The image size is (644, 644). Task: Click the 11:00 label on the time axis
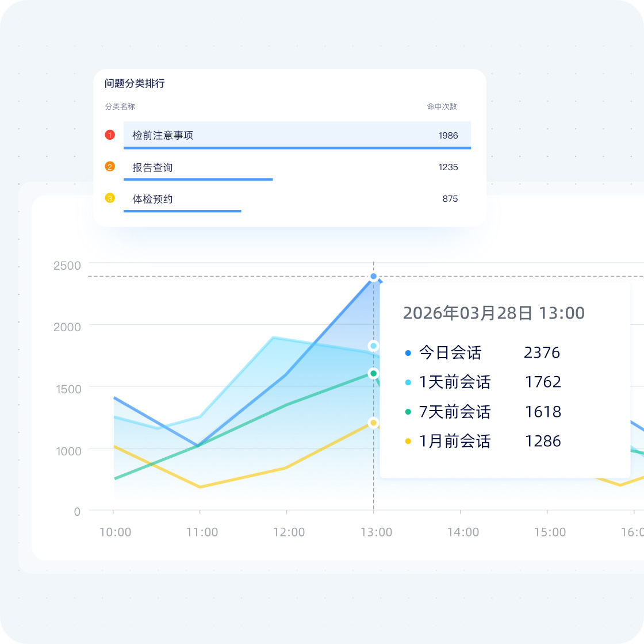coord(202,532)
